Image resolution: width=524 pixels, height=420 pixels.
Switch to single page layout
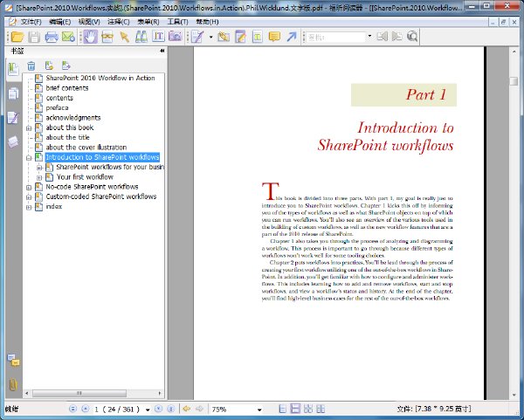click(282, 409)
